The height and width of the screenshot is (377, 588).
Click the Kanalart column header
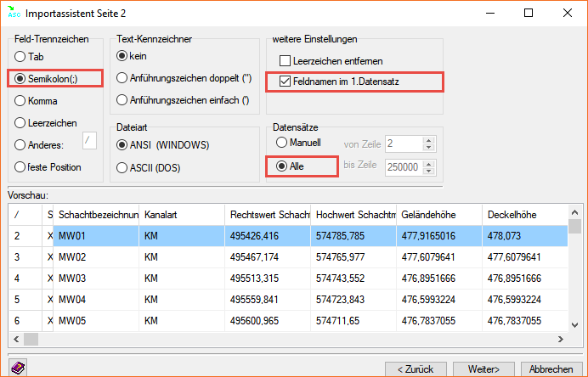[180, 215]
